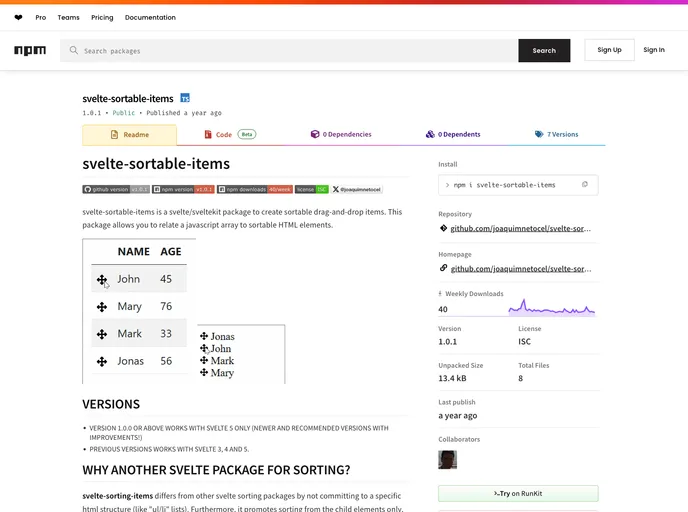
Task: Click the red Code file icon
Action: point(208,134)
